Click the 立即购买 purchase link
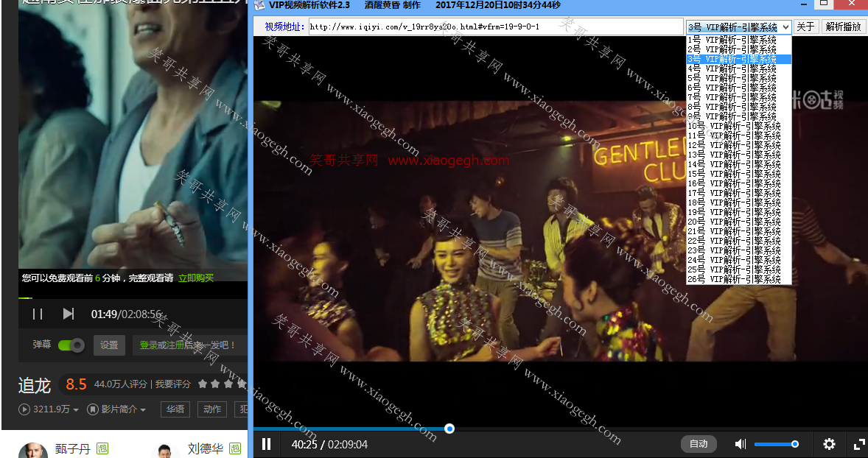 (196, 278)
